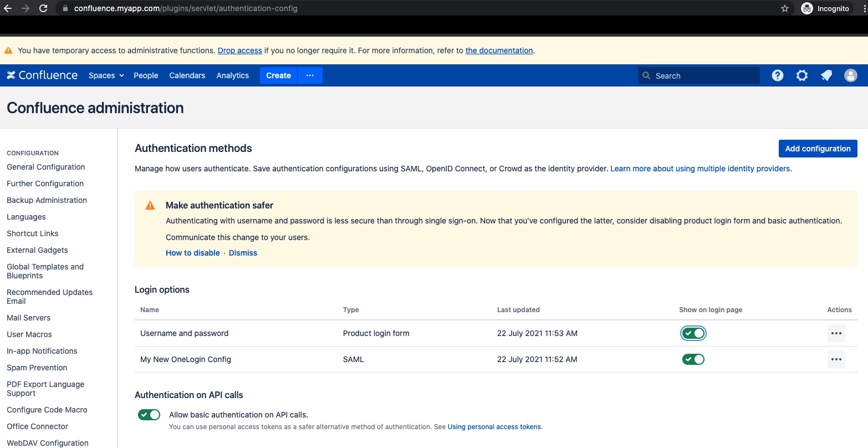Click the browser back arrow

[8, 8]
